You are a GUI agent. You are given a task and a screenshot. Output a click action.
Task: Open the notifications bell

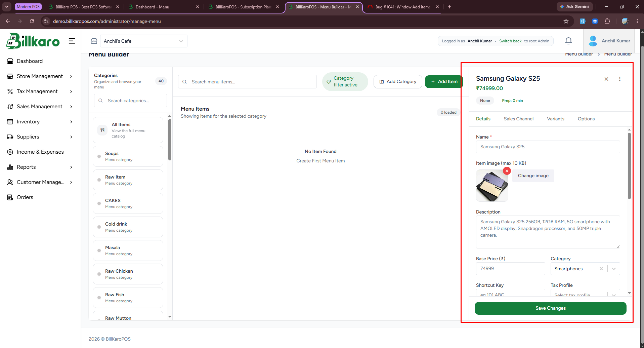(x=568, y=41)
